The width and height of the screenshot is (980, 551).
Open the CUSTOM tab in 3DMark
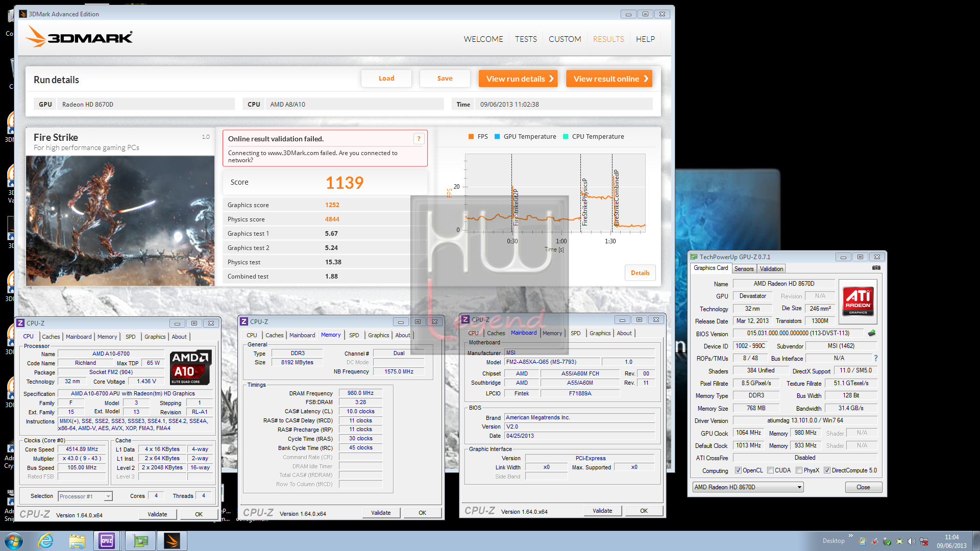pyautogui.click(x=565, y=39)
